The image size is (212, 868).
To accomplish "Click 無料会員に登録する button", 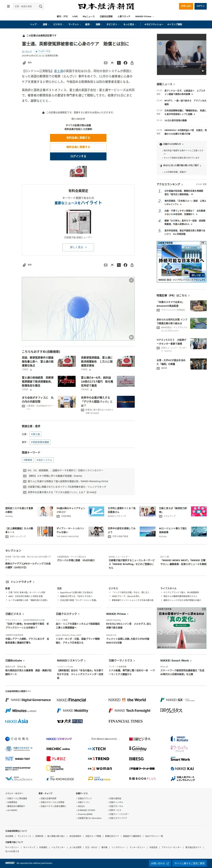I will [78, 147].
